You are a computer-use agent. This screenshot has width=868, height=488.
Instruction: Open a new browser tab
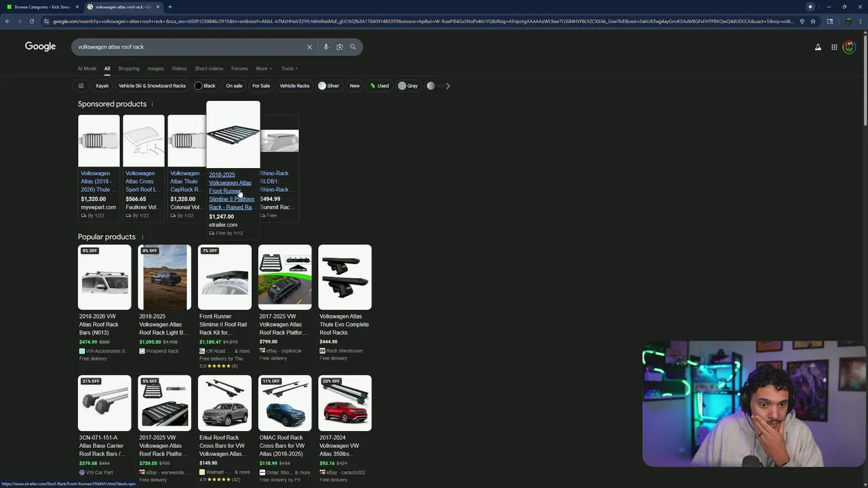170,7
